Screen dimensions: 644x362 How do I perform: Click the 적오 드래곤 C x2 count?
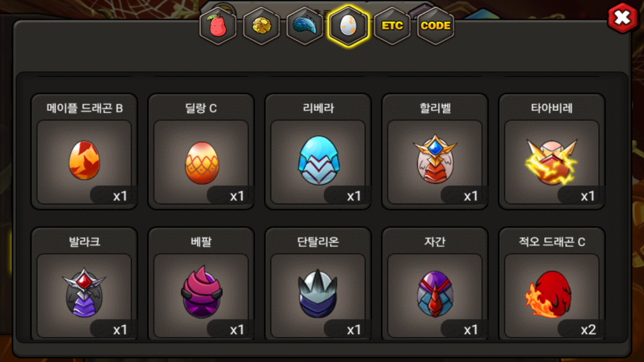pos(588,330)
